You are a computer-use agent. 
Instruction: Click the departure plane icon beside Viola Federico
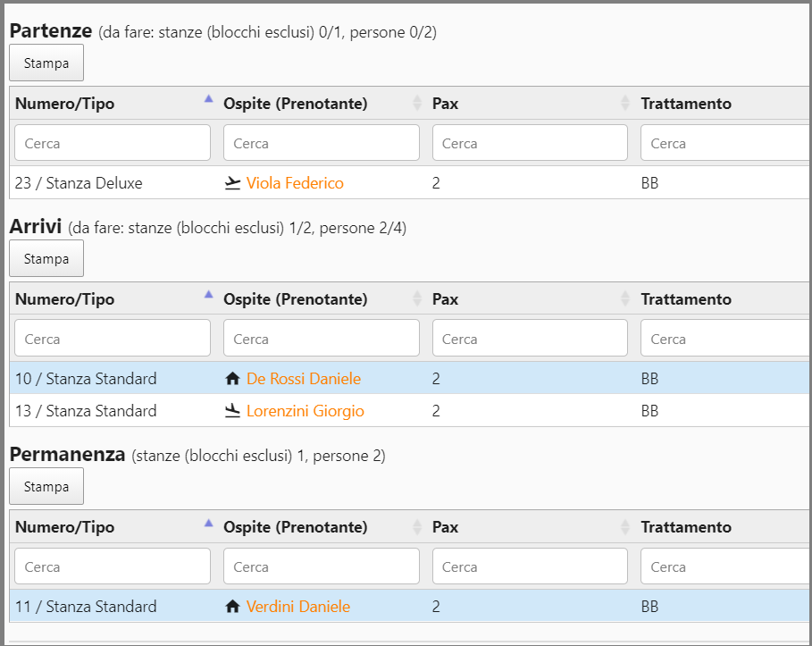pos(233,183)
